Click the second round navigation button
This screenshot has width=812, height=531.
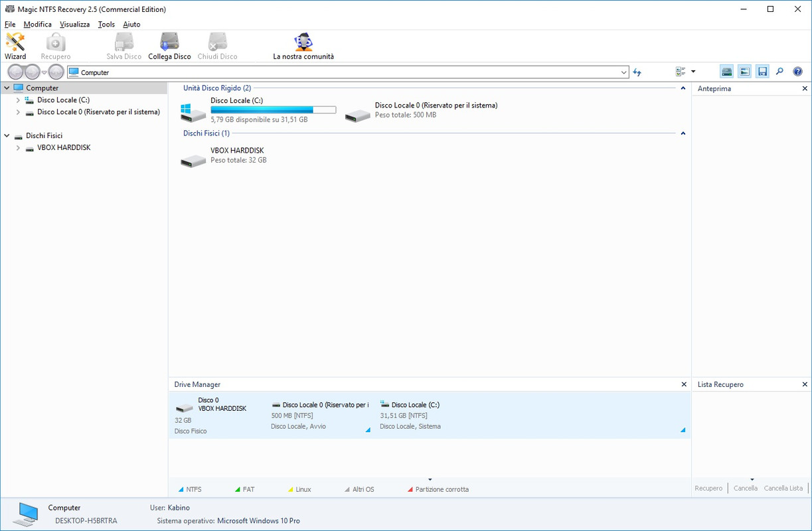tap(32, 72)
